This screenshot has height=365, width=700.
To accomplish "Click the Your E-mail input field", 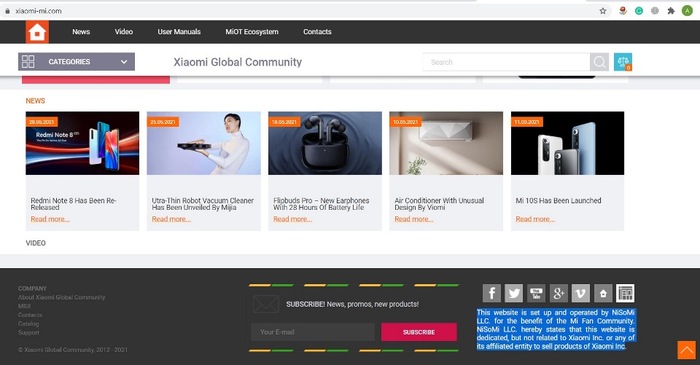I will click(312, 332).
